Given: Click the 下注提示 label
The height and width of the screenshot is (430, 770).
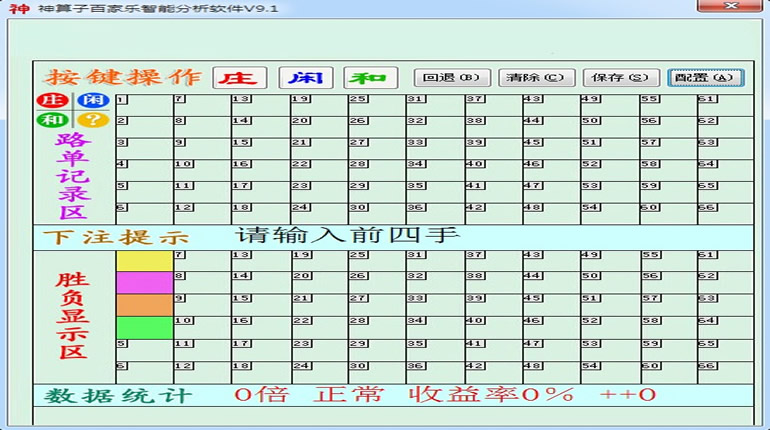Looking at the screenshot, I should click(116, 238).
